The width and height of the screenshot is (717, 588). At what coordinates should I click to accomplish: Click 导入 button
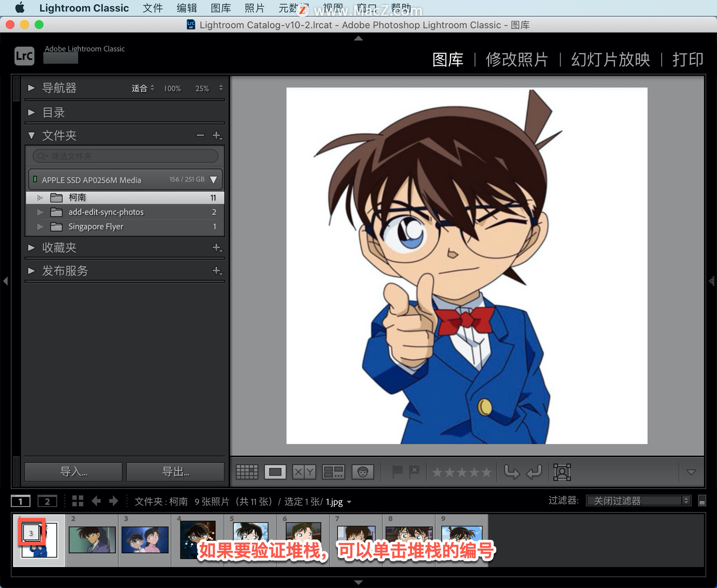click(x=74, y=472)
